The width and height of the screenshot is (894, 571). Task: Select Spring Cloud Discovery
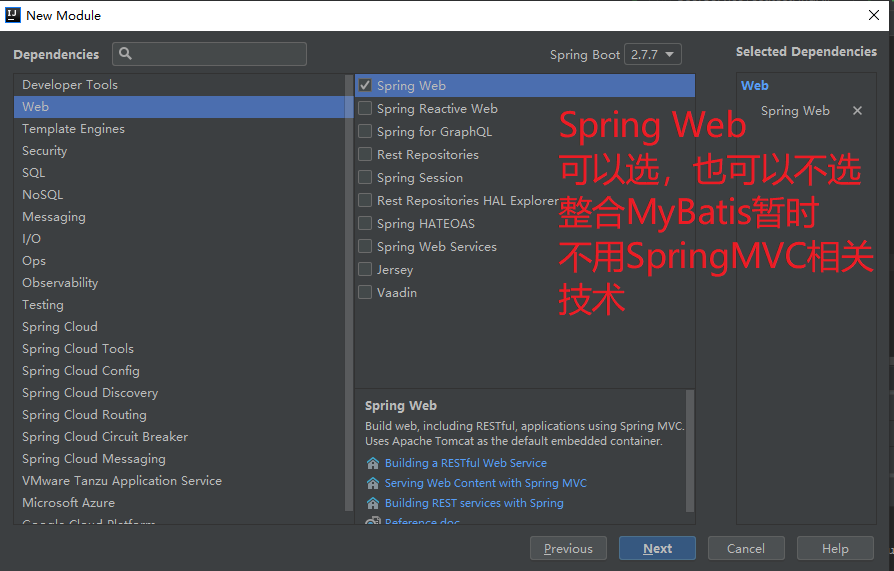pyautogui.click(x=180, y=392)
